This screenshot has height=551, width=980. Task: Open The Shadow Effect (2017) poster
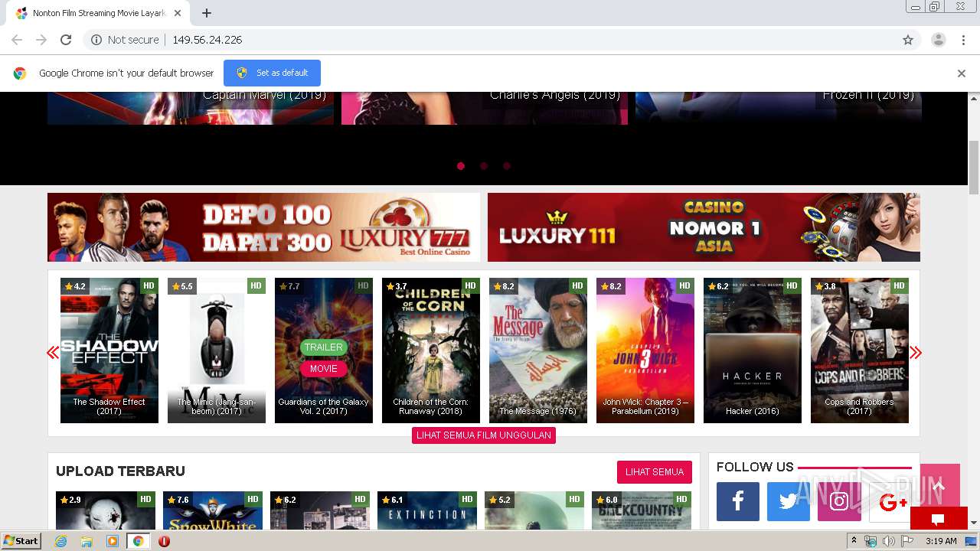(x=109, y=350)
